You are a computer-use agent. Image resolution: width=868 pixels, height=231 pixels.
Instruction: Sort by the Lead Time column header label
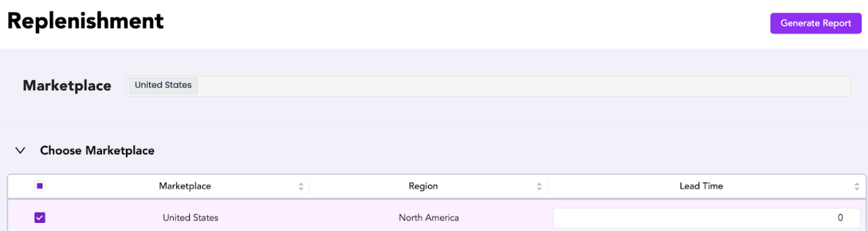point(701,186)
